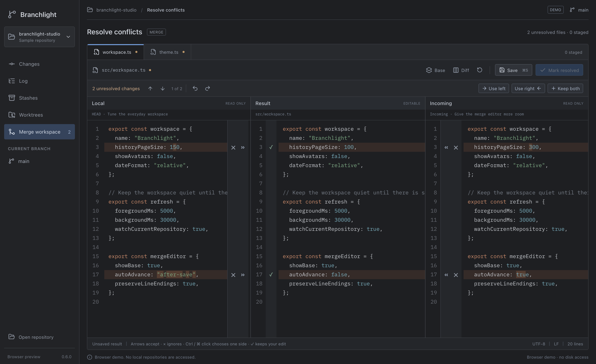Accept Local "after-save" change with arrows
The height and width of the screenshot is (364, 596).
click(x=243, y=275)
